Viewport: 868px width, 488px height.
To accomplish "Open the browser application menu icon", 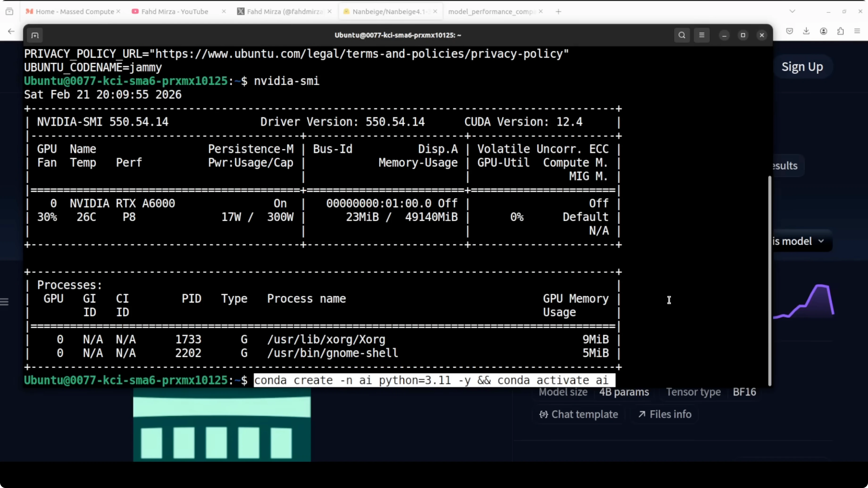I will pyautogui.click(x=857, y=31).
